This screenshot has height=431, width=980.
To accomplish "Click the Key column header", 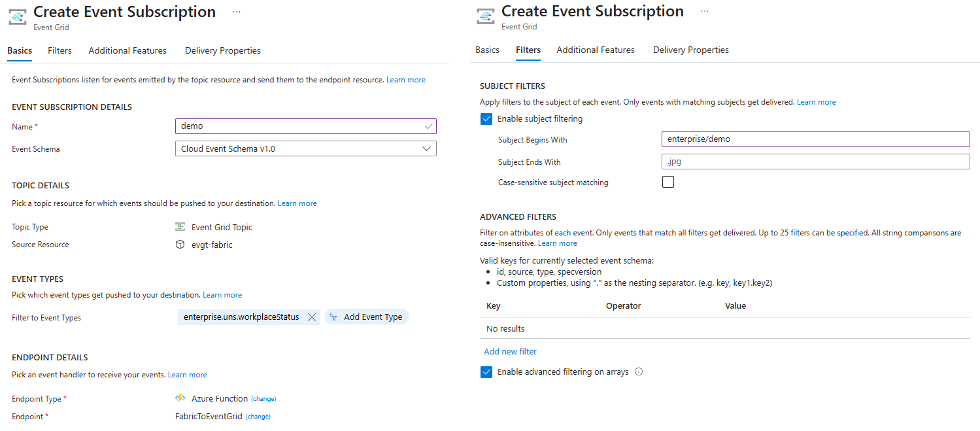I will tap(494, 305).
